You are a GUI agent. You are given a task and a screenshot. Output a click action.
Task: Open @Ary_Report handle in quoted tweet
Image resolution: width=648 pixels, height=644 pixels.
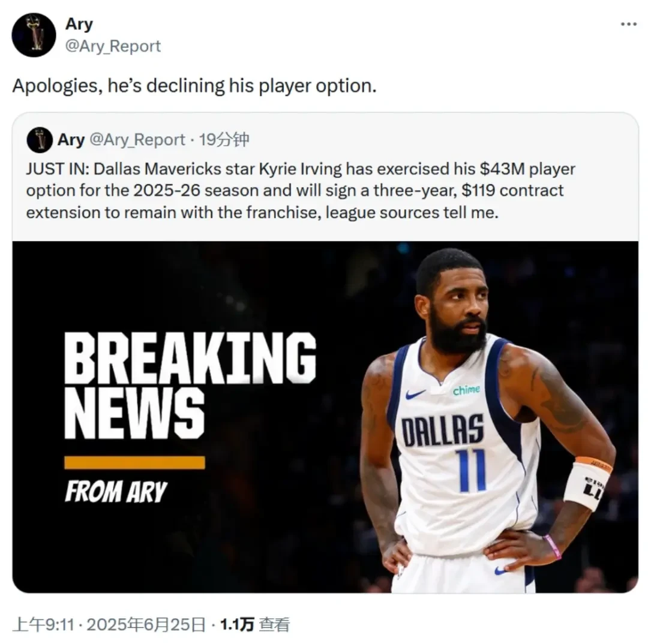coord(137,140)
